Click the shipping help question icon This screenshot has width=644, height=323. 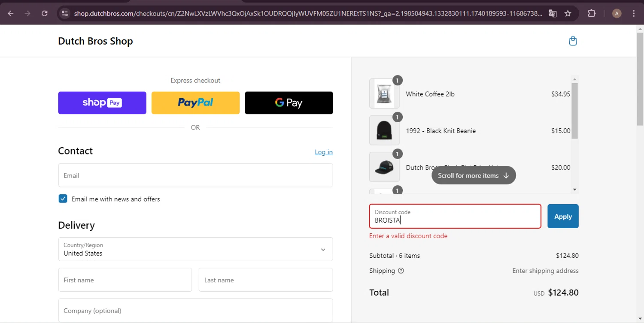click(401, 271)
